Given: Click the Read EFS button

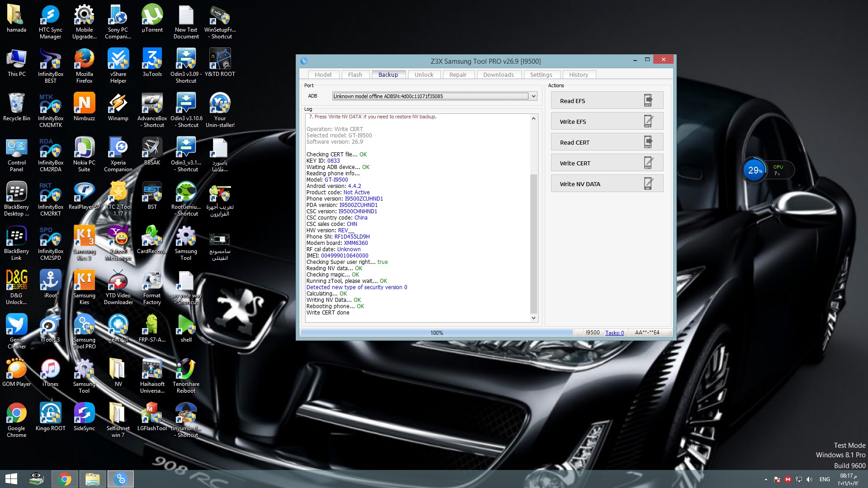Looking at the screenshot, I should point(607,100).
